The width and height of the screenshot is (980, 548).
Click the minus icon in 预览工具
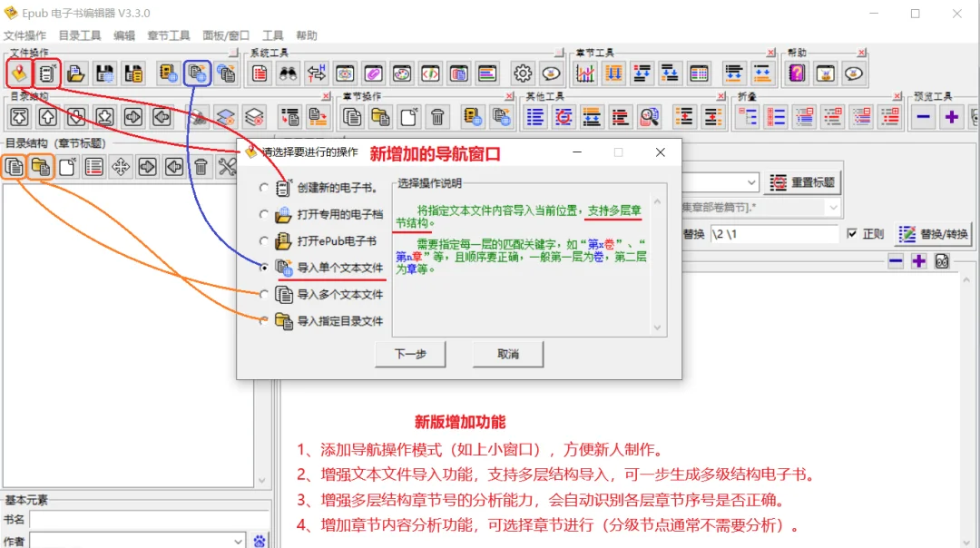pyautogui.click(x=923, y=117)
